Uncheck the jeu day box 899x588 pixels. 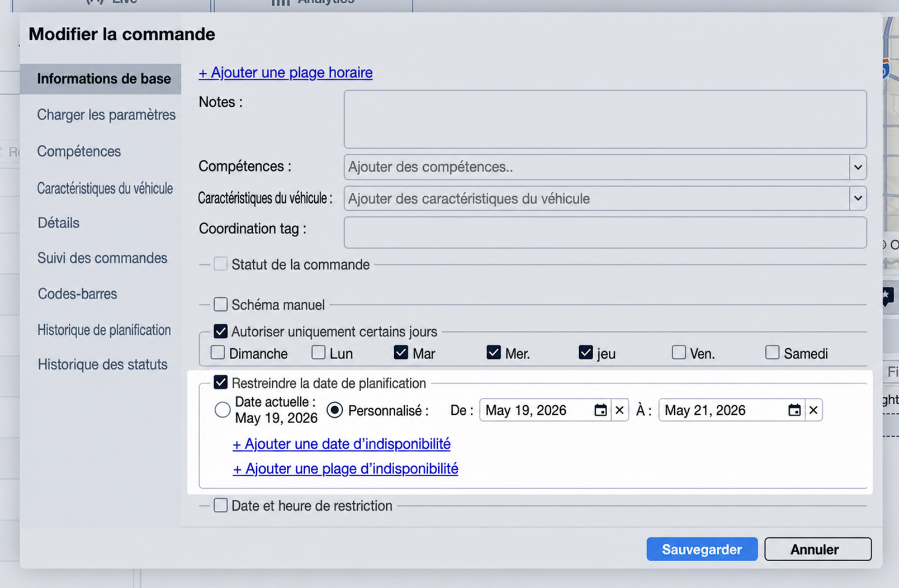(x=586, y=353)
